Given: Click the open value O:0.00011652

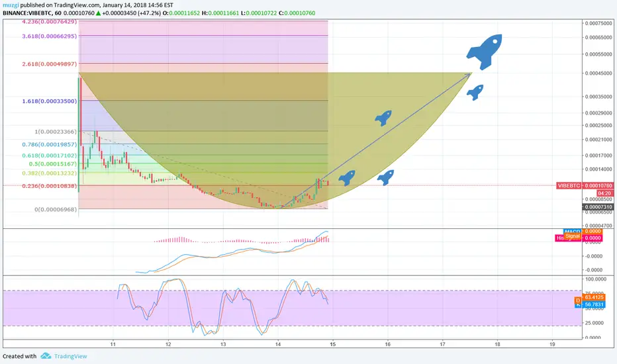Looking at the screenshot, I should point(181,13).
